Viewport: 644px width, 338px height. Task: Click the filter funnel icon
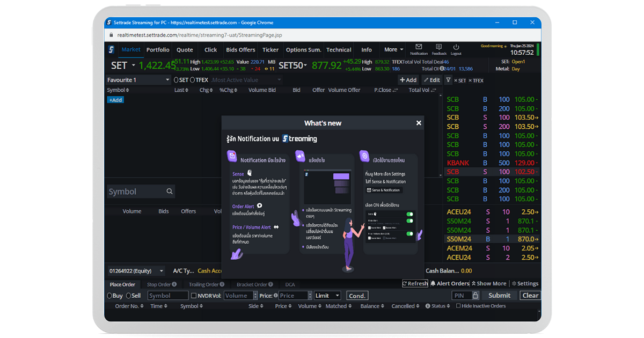tap(448, 80)
